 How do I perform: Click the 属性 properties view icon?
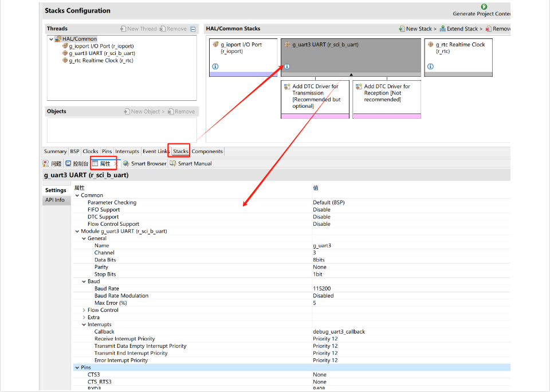coord(95,163)
